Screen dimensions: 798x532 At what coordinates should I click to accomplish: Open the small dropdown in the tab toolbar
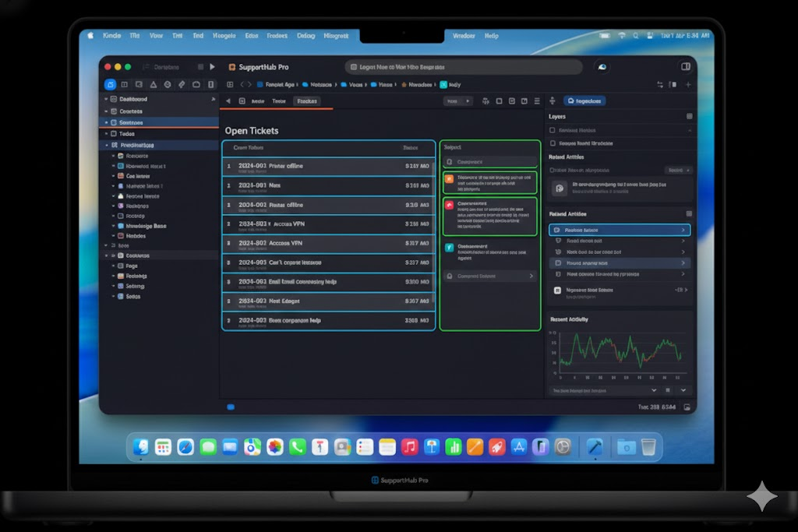tap(457, 101)
